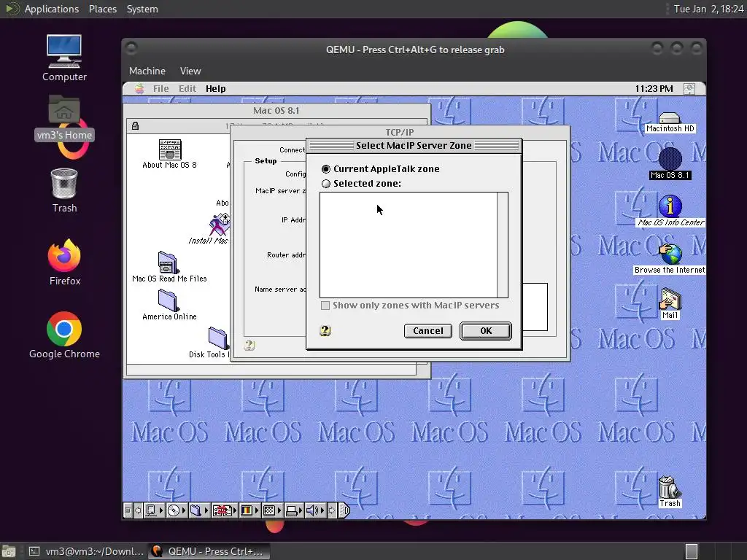Switch to the vm3 terminal taskbar item
This screenshot has height=560, width=747.
pos(86,551)
